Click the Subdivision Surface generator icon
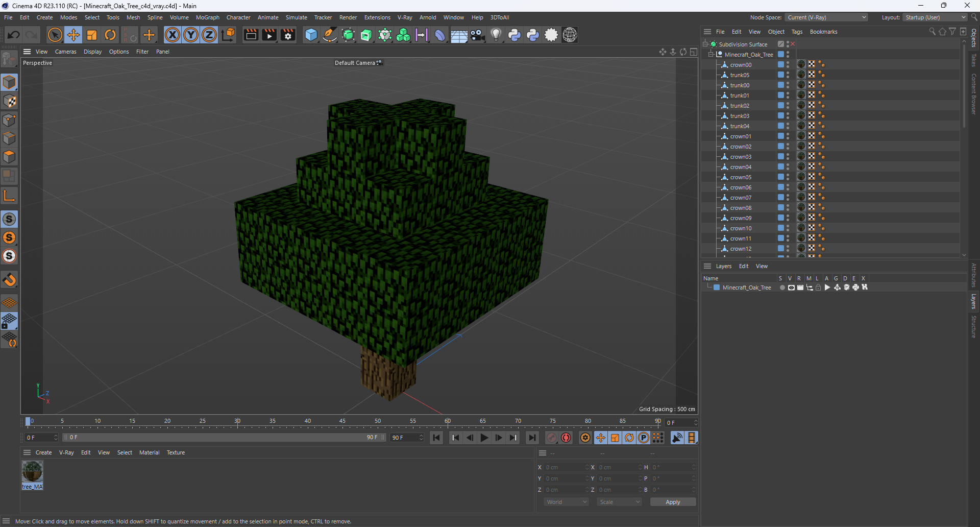Screen dimensions: 980x527 (x=348, y=35)
